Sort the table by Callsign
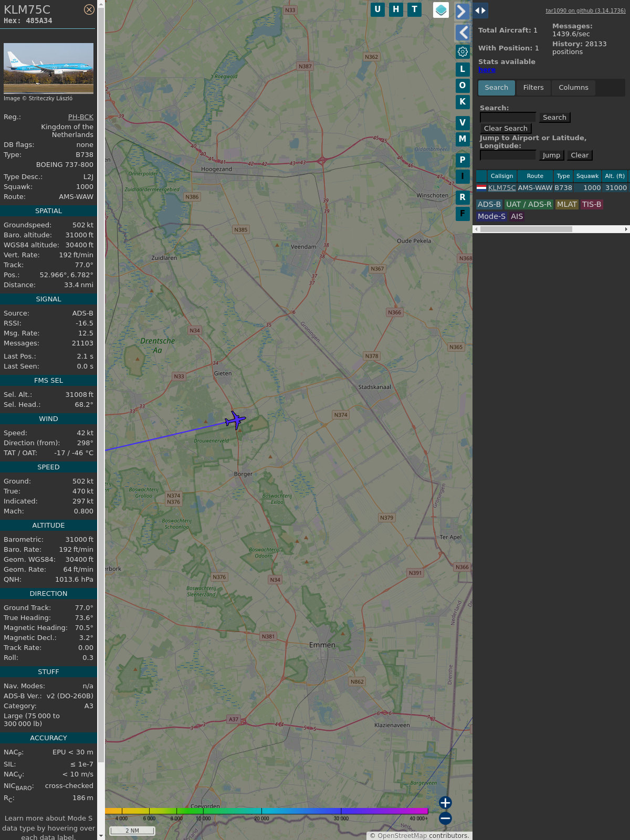This screenshot has height=840, width=630. pyautogui.click(x=502, y=176)
